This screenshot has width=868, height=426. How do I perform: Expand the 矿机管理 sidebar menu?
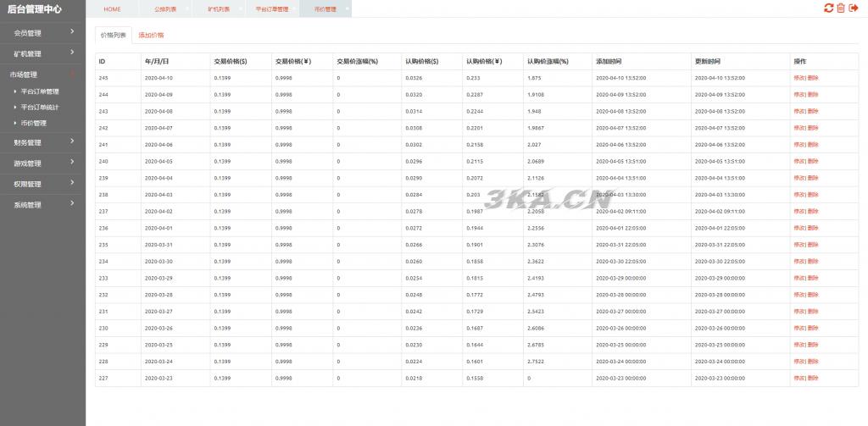[x=42, y=53]
